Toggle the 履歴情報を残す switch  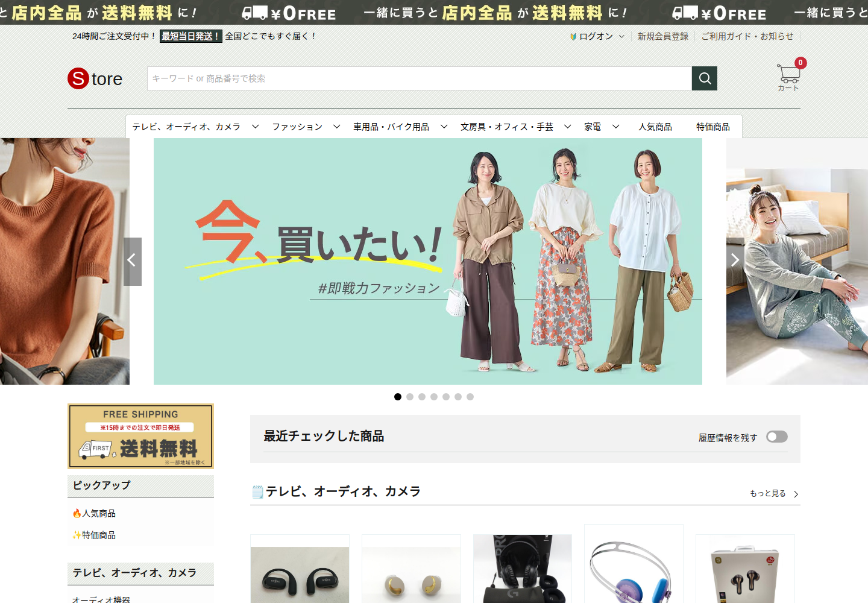click(x=777, y=437)
